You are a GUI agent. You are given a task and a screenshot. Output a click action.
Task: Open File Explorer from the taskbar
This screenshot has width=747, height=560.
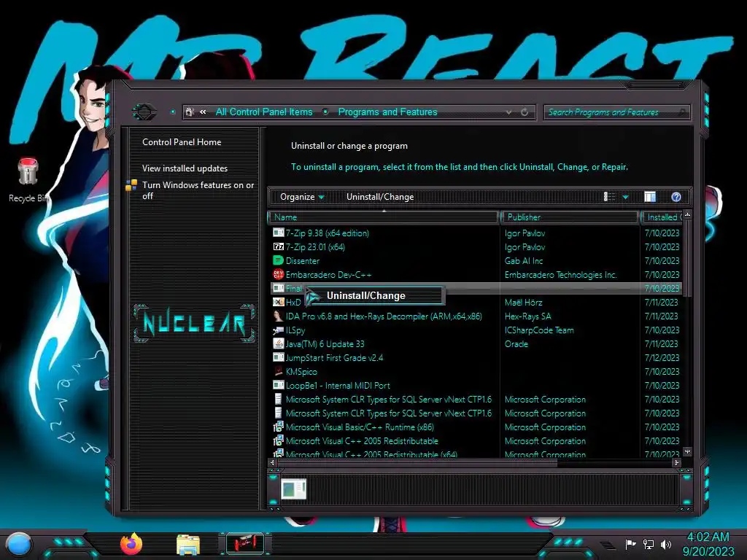187,545
